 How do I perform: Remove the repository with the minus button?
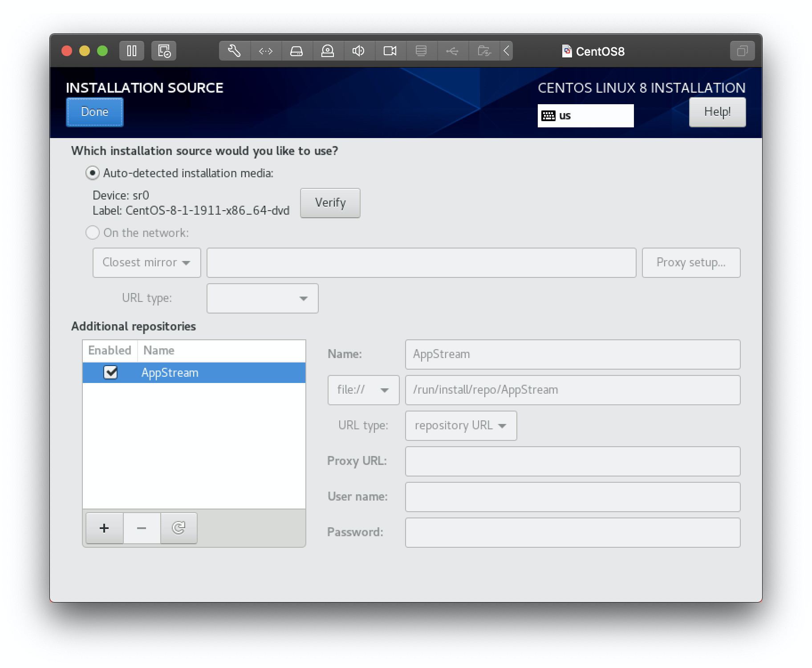pos(142,528)
